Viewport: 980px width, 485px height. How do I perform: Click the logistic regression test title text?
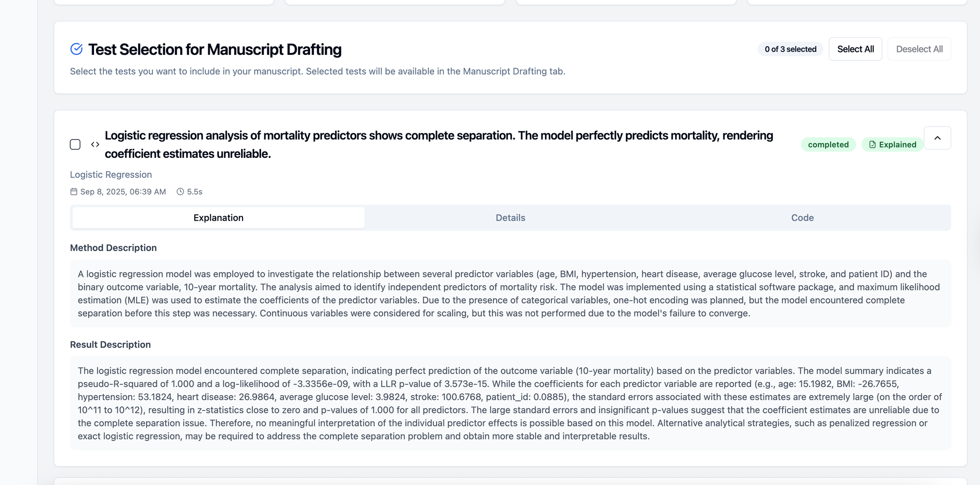(439, 145)
